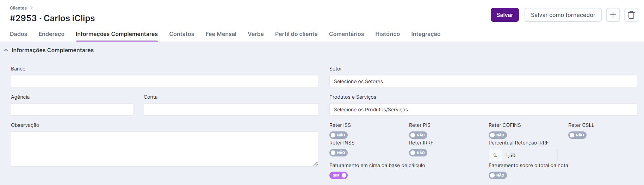Open the Perfil do cliente tab
The image size is (644, 185).
point(296,34)
